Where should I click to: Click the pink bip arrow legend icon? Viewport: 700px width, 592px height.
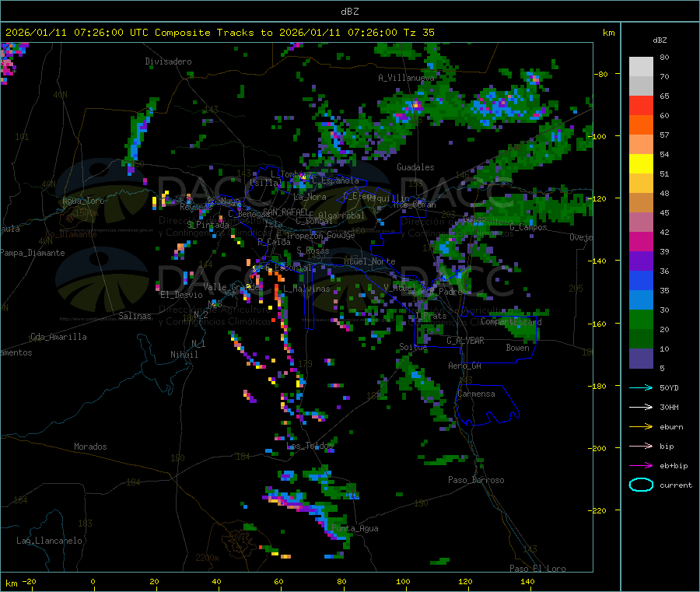[x=641, y=446]
